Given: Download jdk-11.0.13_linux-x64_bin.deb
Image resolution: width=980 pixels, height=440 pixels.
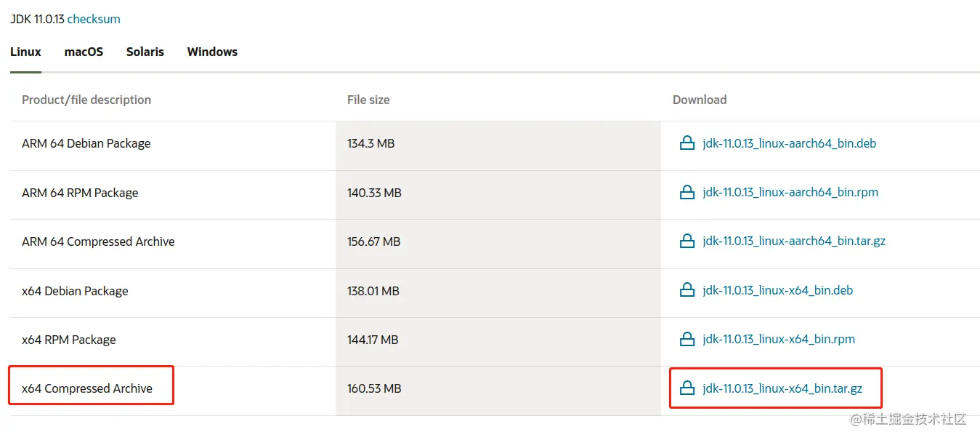Looking at the screenshot, I should click(777, 291).
